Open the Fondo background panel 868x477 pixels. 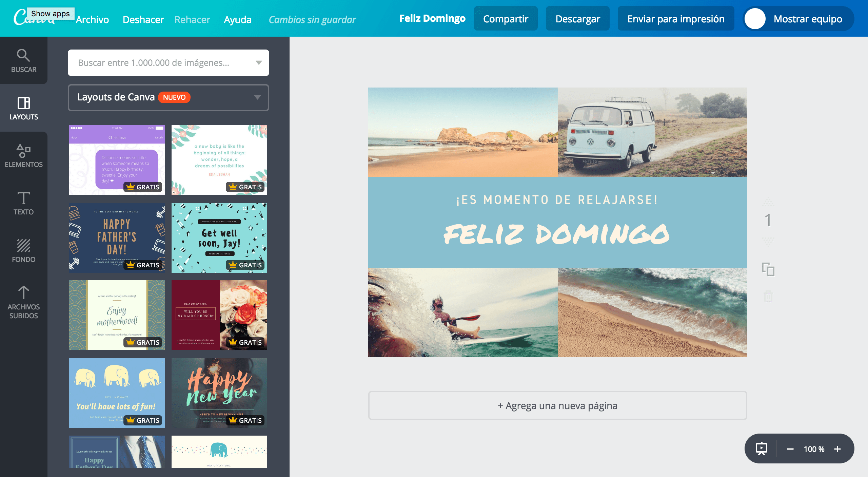[24, 251]
